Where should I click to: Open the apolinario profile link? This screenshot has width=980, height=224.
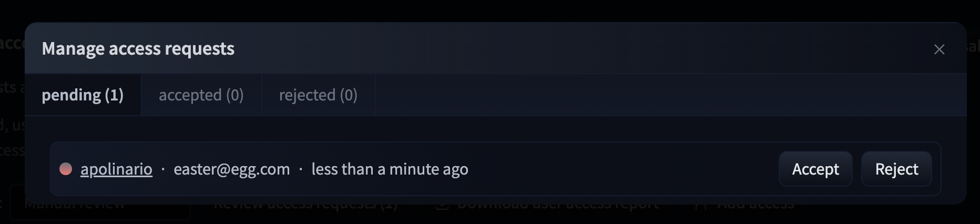116,169
